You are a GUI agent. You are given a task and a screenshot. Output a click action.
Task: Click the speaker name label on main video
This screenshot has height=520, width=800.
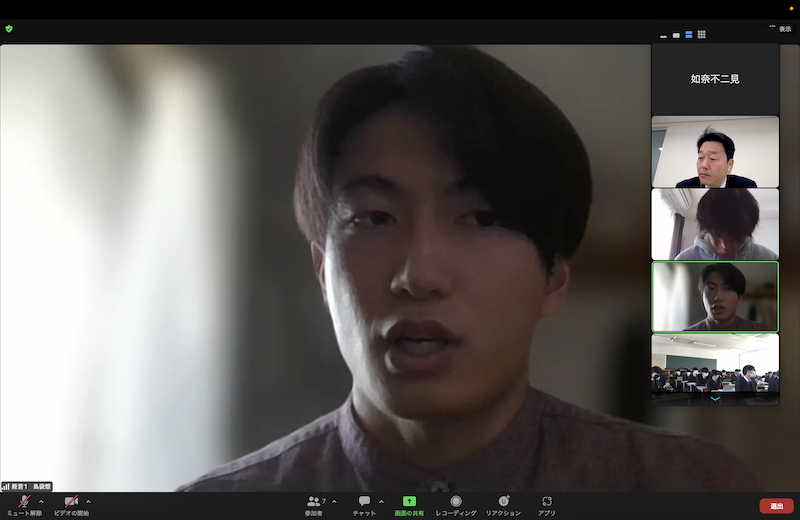27,486
